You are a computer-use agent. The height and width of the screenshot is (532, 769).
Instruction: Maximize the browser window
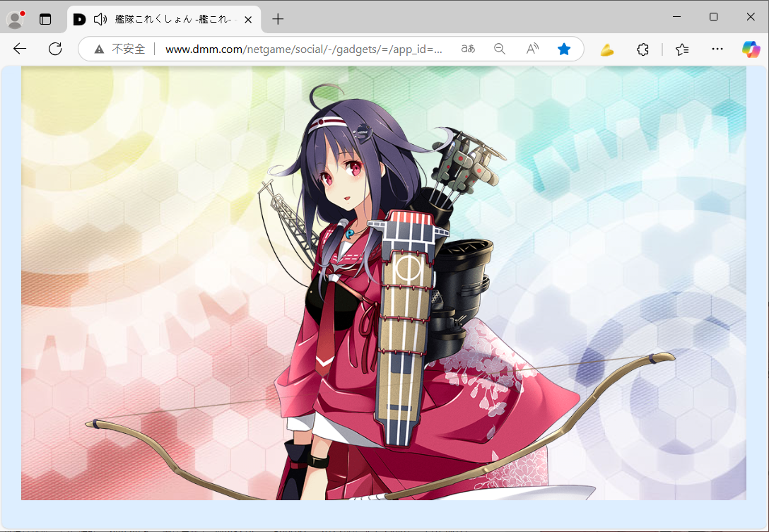click(x=714, y=17)
